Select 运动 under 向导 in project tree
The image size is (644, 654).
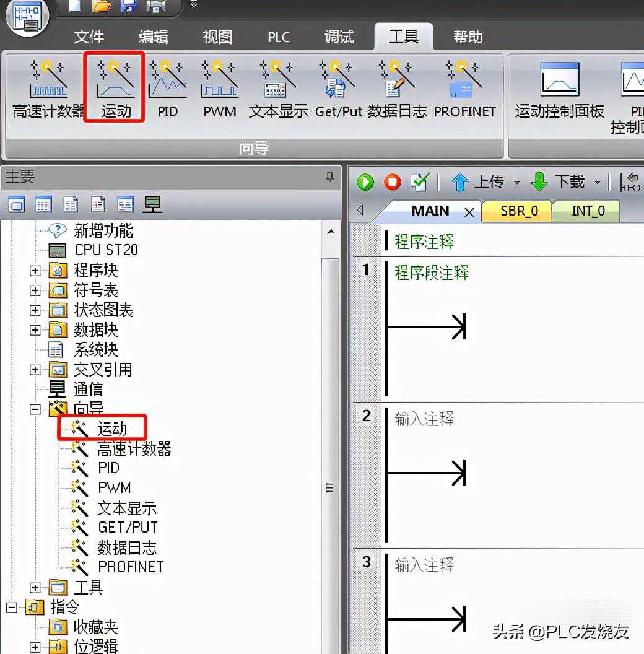click(111, 429)
